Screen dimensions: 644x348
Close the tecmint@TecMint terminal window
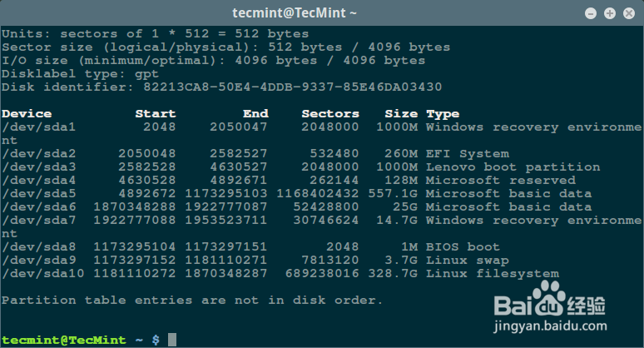(x=629, y=13)
